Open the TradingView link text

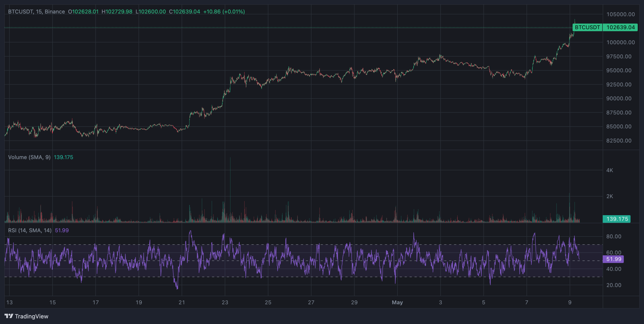(x=31, y=316)
